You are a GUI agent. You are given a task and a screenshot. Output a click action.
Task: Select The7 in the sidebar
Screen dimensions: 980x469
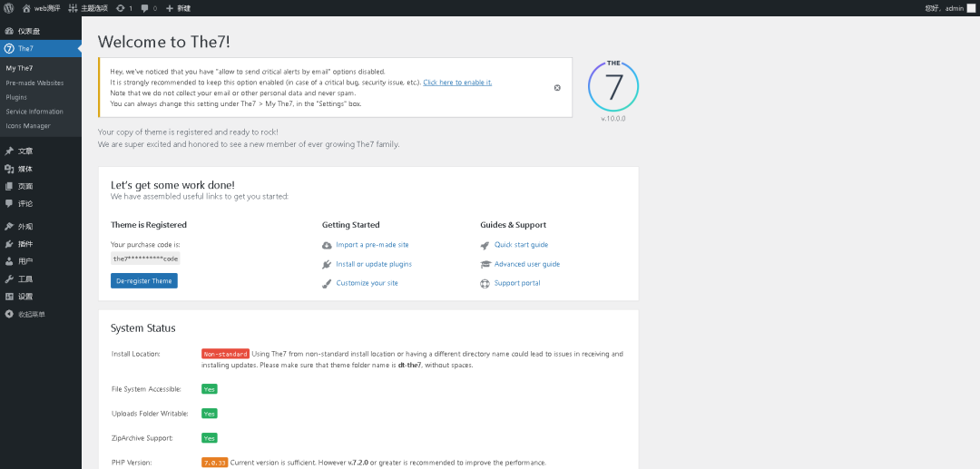pyautogui.click(x=41, y=48)
